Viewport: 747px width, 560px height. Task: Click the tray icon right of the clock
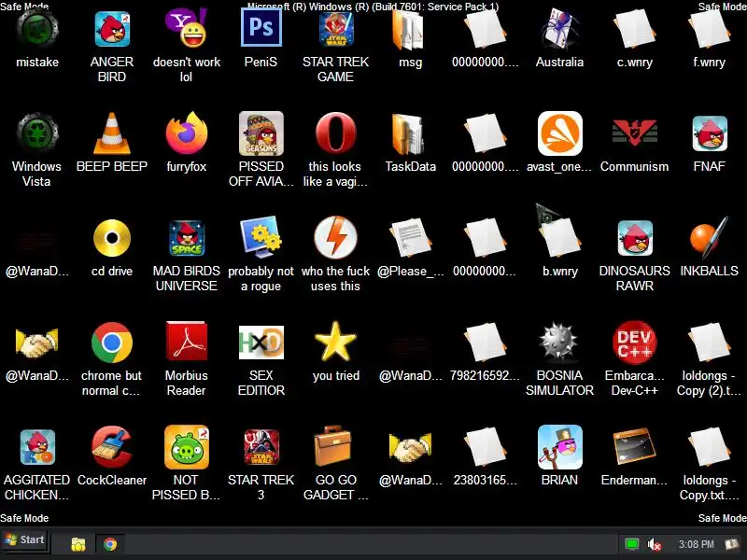point(731,544)
